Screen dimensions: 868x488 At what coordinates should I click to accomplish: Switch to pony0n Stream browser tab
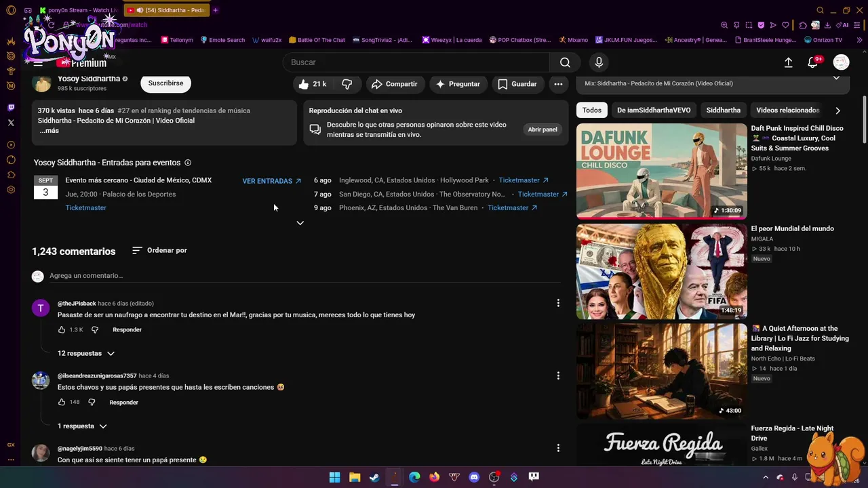(79, 10)
